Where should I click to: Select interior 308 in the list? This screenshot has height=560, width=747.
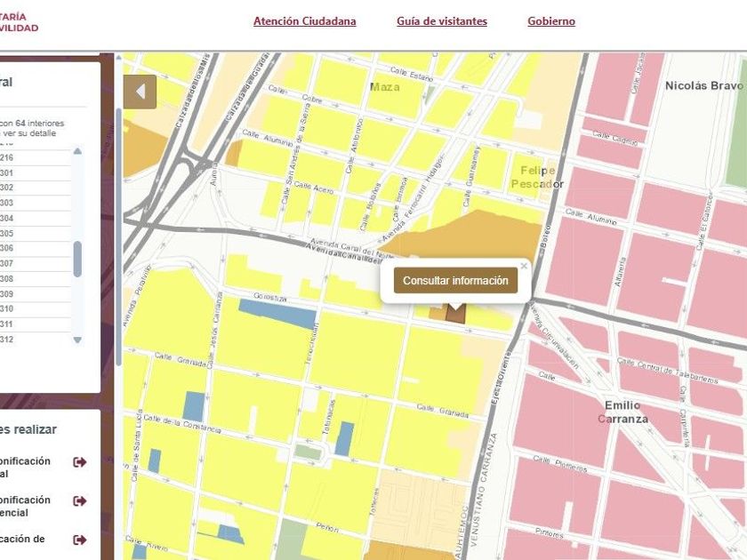pyautogui.click(x=34, y=278)
